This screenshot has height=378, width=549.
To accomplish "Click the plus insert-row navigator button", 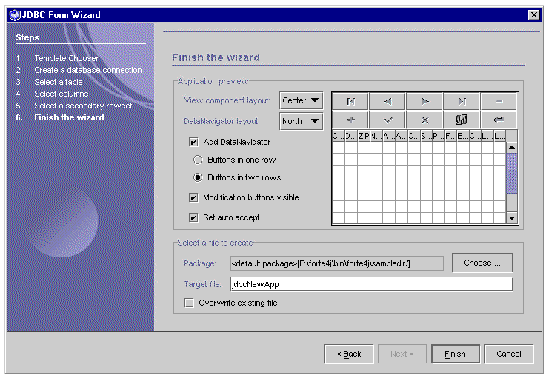I will (x=350, y=120).
